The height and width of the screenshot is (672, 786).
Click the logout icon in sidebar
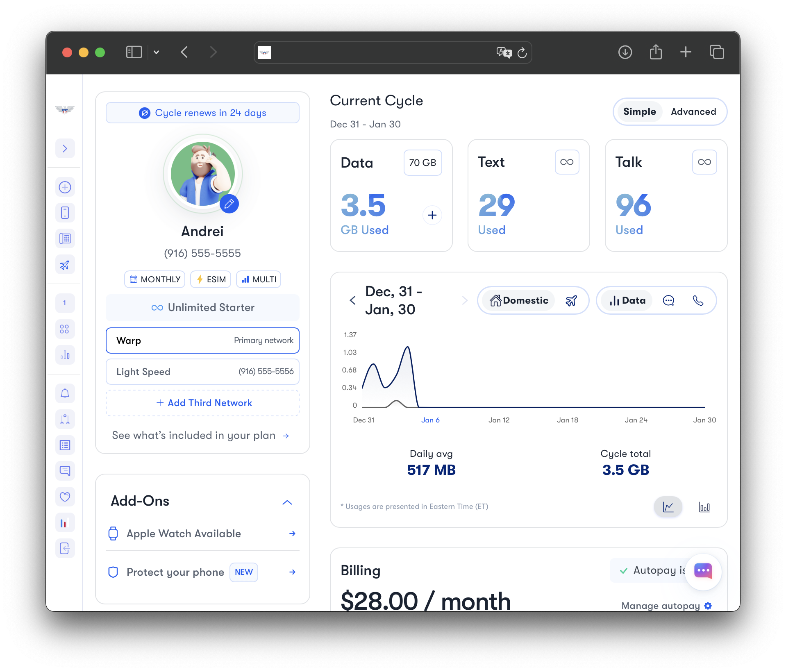coord(65,548)
